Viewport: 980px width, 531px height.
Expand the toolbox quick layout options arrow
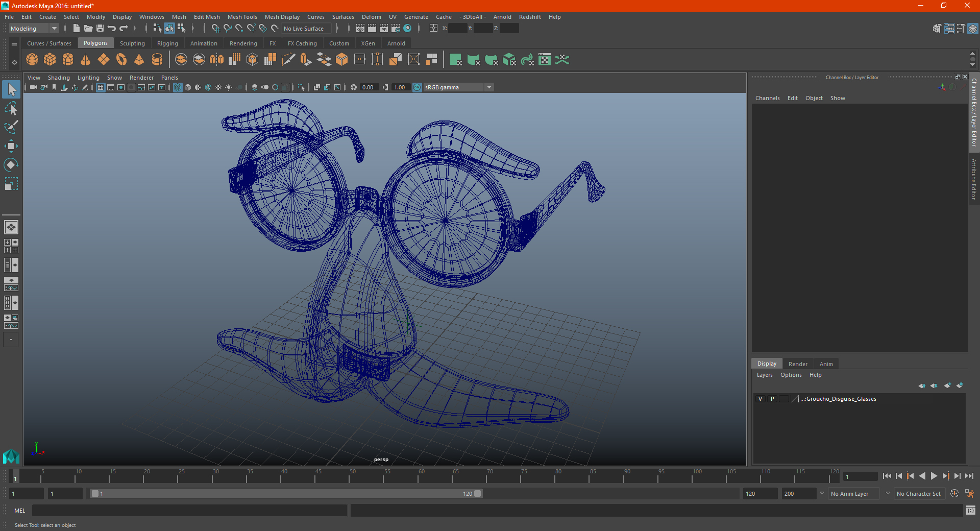(x=11, y=340)
